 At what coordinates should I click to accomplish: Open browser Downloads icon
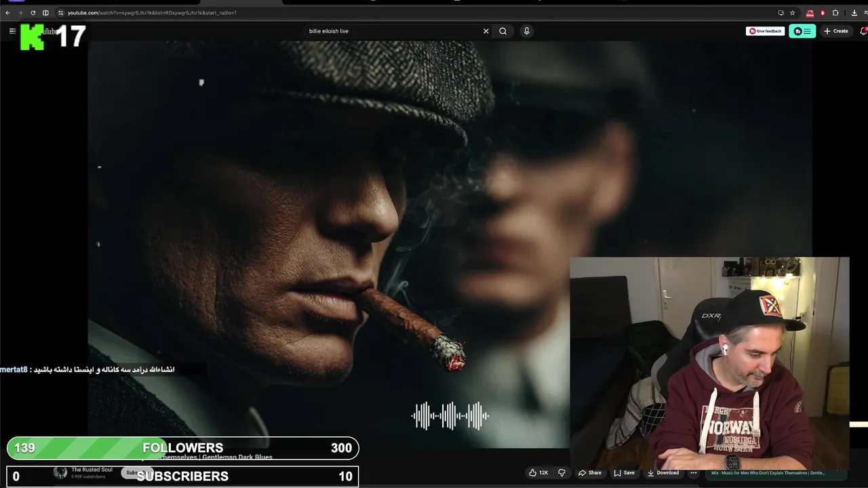[x=853, y=13]
